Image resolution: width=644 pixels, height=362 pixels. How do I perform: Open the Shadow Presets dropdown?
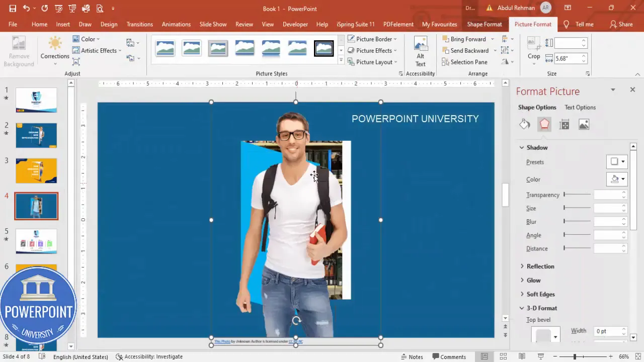617,162
